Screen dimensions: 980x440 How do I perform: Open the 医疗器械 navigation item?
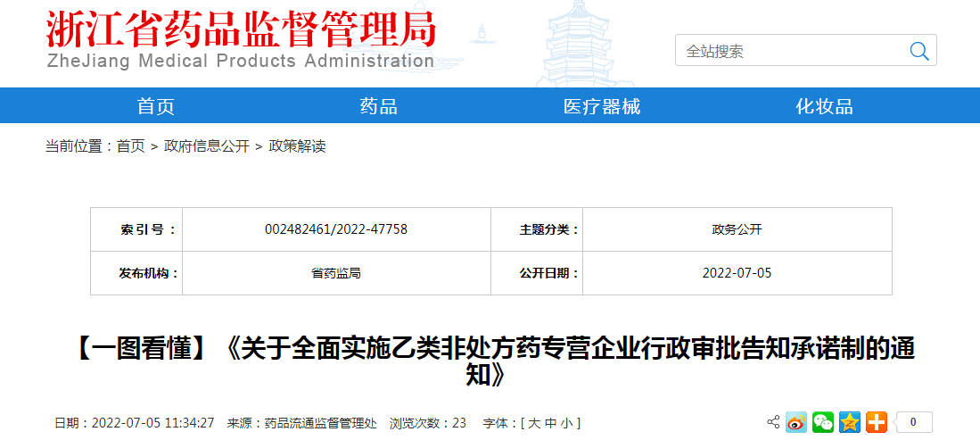coord(602,106)
